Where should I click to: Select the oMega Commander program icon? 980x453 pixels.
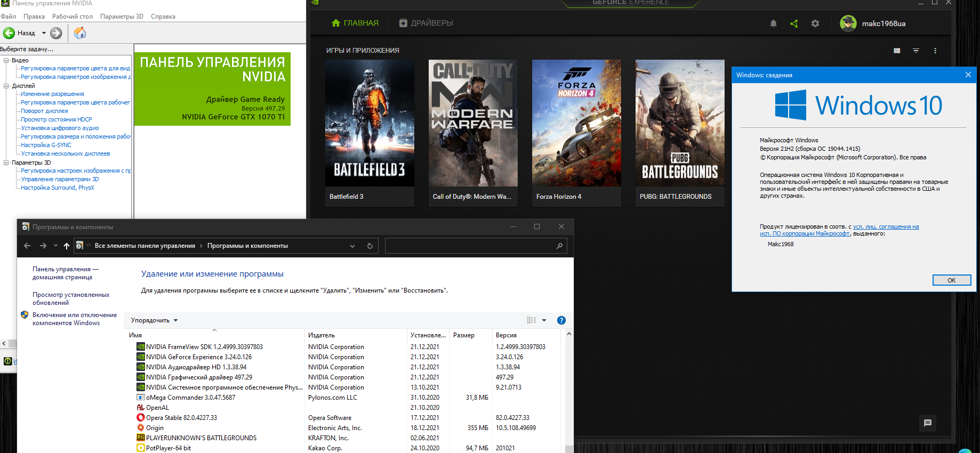(x=141, y=398)
